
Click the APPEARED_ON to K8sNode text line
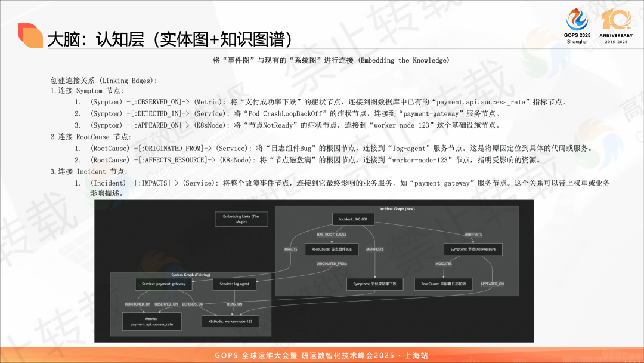click(x=287, y=125)
